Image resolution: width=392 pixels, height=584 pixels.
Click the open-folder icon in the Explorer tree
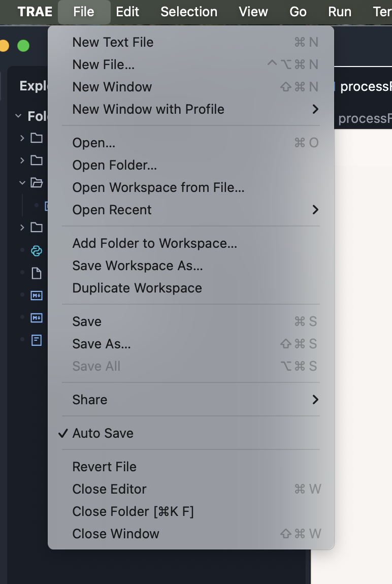pos(37,183)
